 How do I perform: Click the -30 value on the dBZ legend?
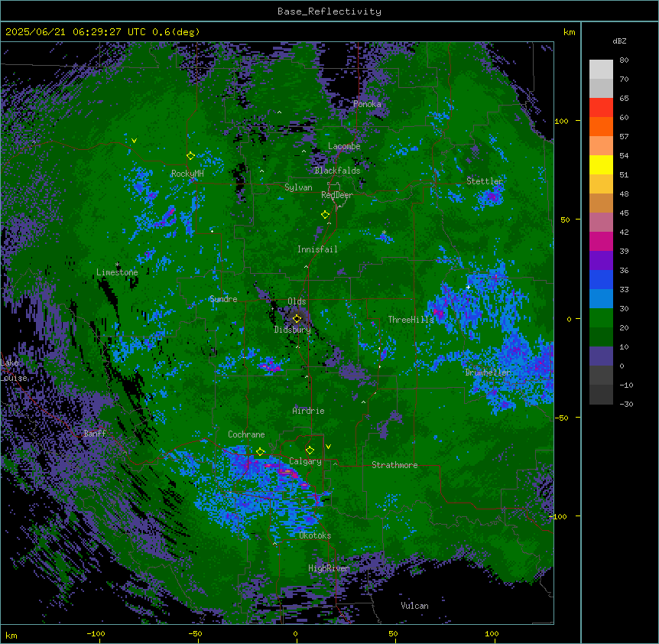[x=626, y=404]
